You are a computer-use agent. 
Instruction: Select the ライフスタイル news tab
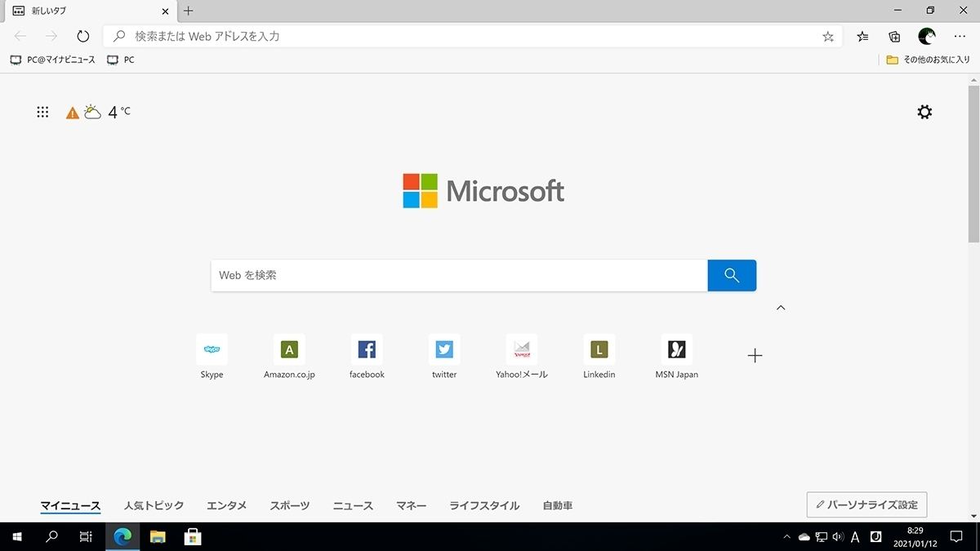point(484,505)
